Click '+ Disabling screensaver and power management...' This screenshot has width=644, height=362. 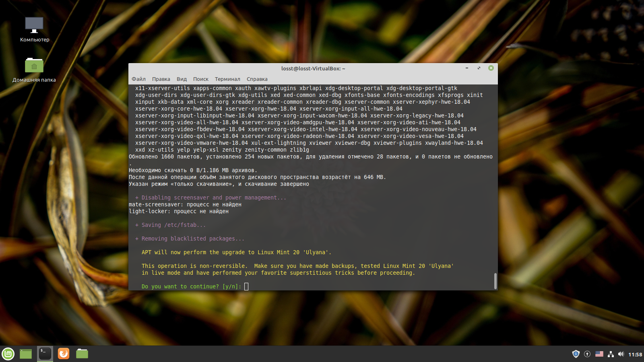pyautogui.click(x=211, y=197)
